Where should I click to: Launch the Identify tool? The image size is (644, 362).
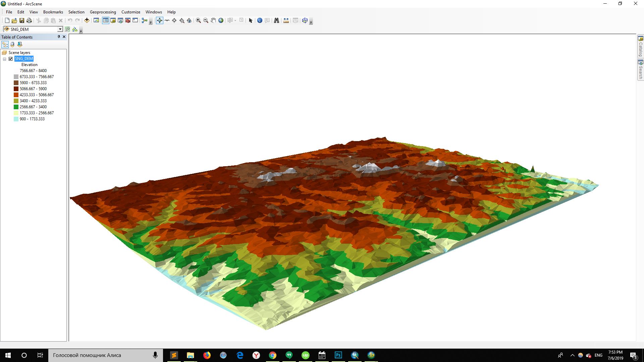point(259,20)
